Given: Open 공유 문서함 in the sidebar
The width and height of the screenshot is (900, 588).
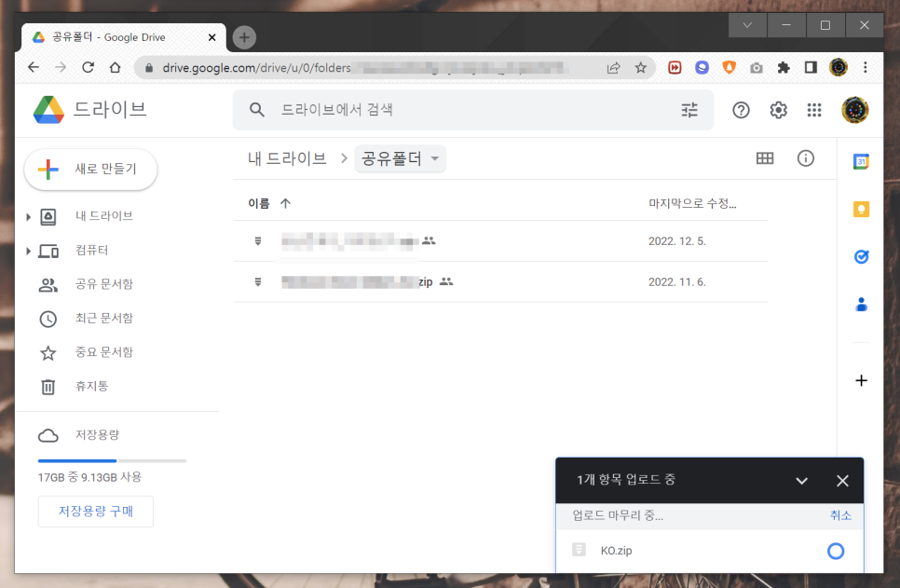Looking at the screenshot, I should tap(104, 284).
